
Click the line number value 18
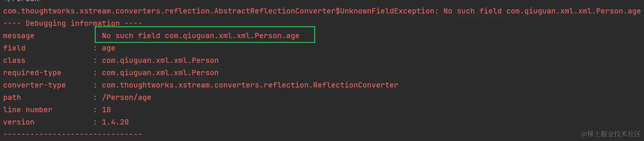[x=106, y=110]
